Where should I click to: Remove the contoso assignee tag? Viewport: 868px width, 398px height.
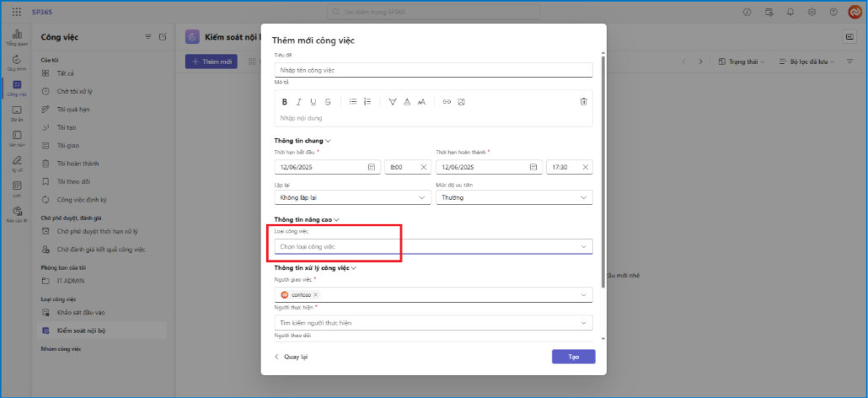(x=316, y=295)
